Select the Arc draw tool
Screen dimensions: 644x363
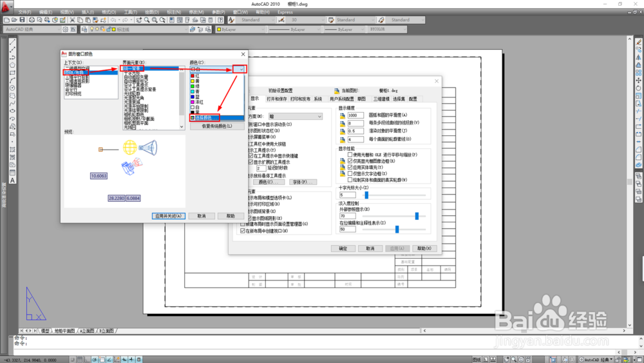click(x=12, y=80)
